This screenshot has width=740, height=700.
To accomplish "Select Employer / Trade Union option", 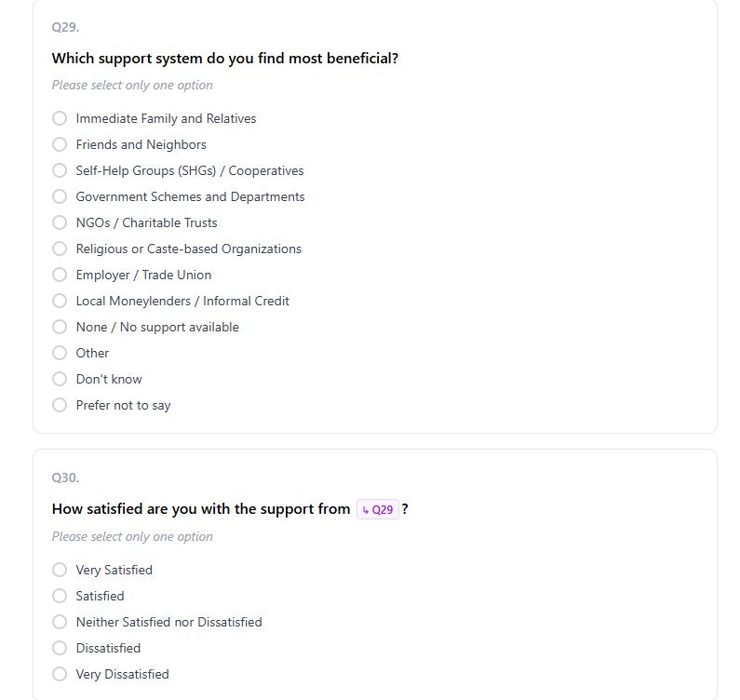I will [x=60, y=275].
